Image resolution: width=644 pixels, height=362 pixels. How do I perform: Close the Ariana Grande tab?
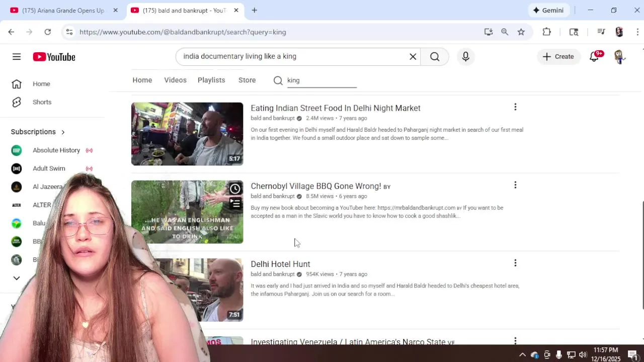point(115,10)
